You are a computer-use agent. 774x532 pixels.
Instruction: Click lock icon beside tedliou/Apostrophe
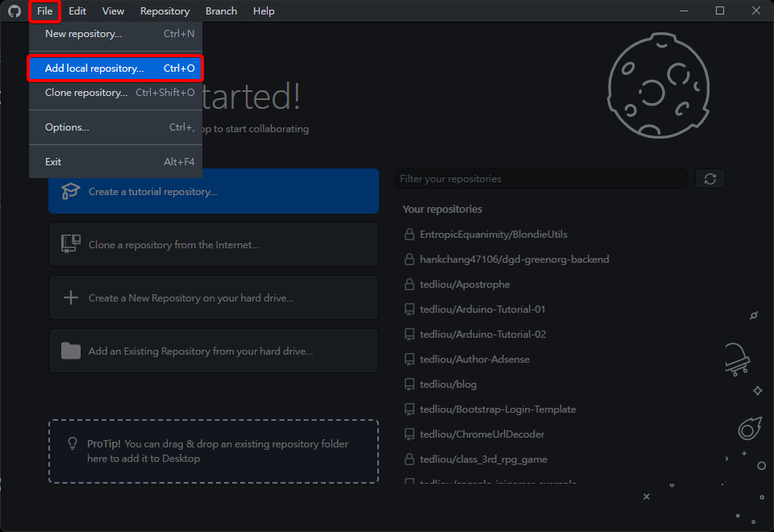click(410, 285)
